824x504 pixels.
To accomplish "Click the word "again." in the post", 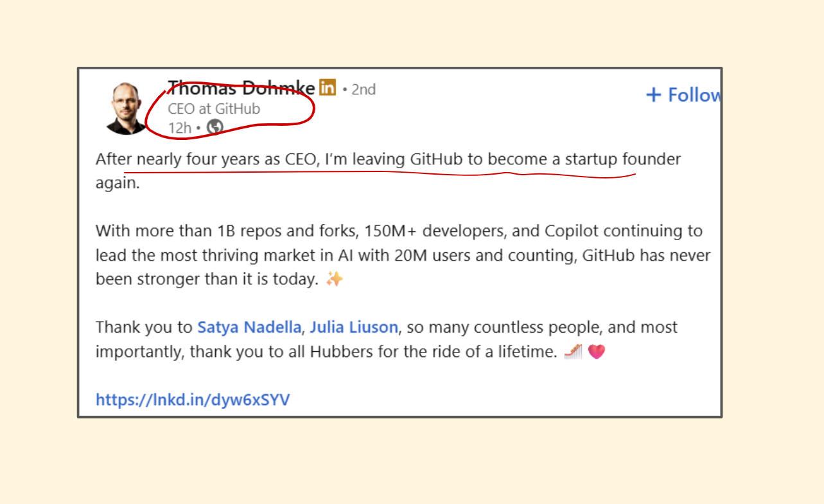I will [x=118, y=183].
